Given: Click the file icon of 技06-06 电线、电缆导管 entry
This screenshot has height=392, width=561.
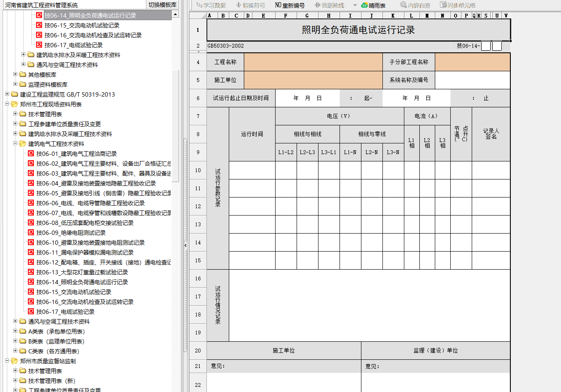Looking at the screenshot, I should pos(31,203).
